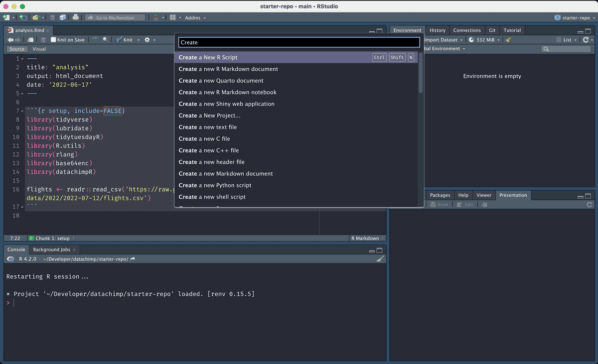598x364 pixels.
Task: Click the version control Git toolbar icon
Action: coord(155,17)
